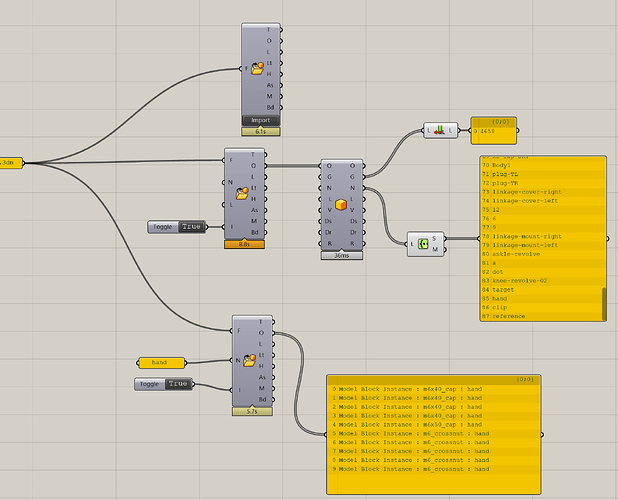
Task: Click the Bd output on the 6.1s component
Action: (x=270, y=107)
